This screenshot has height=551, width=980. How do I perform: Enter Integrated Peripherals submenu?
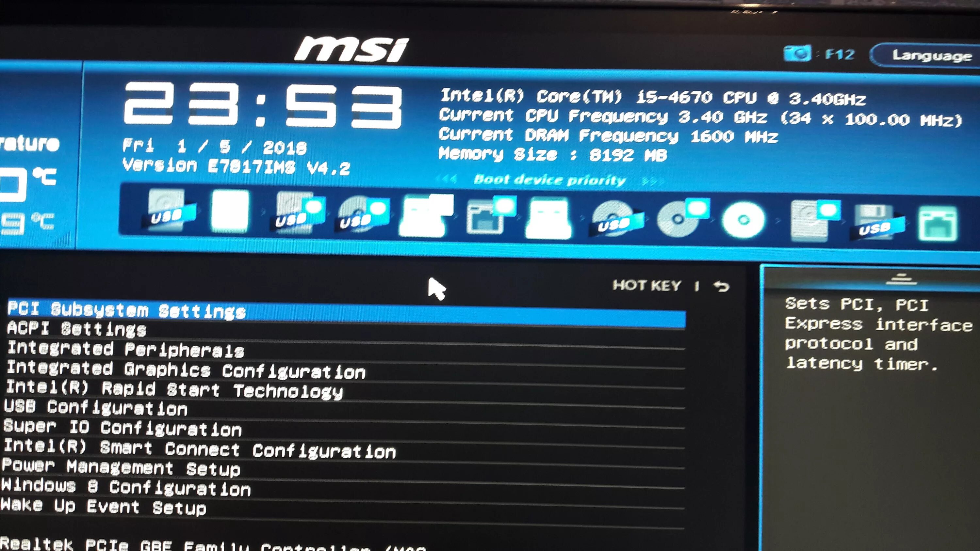[x=125, y=349]
